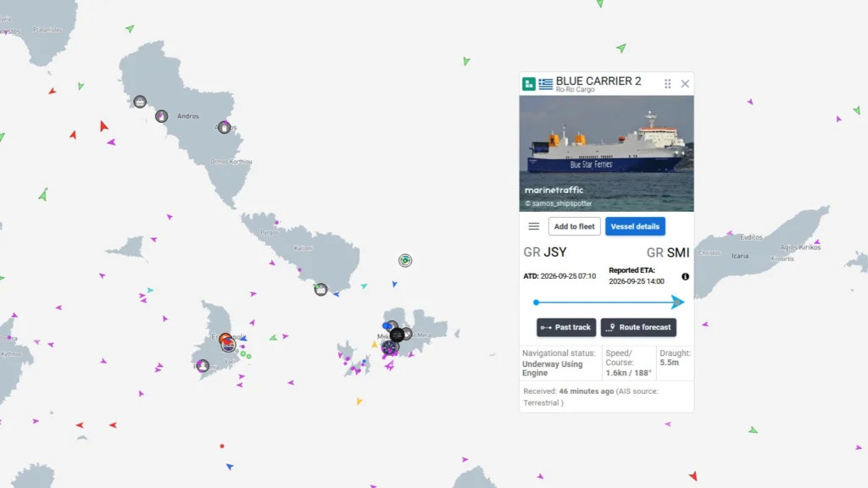This screenshot has width=868, height=488.
Task: Click the Greek flag icon
Action: pyautogui.click(x=546, y=84)
